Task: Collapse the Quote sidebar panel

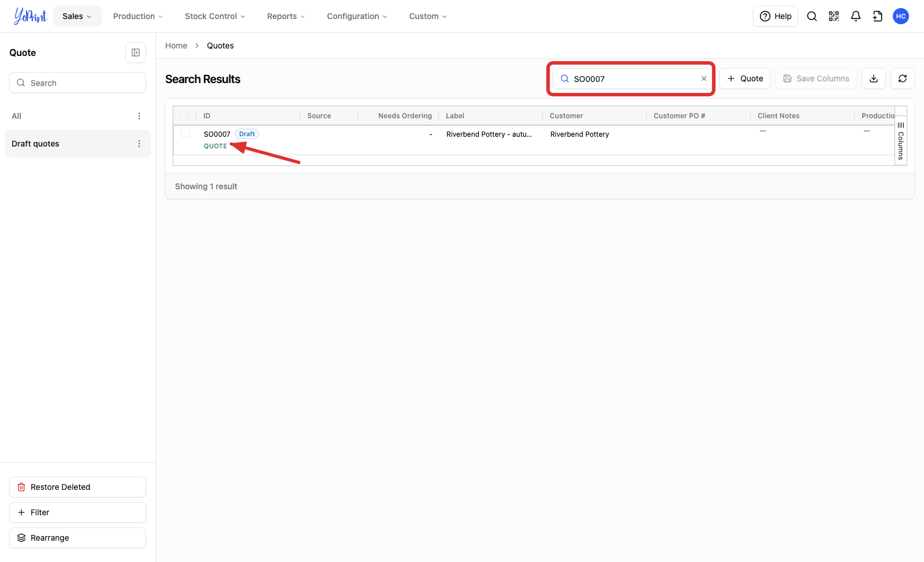Action: pos(136,53)
